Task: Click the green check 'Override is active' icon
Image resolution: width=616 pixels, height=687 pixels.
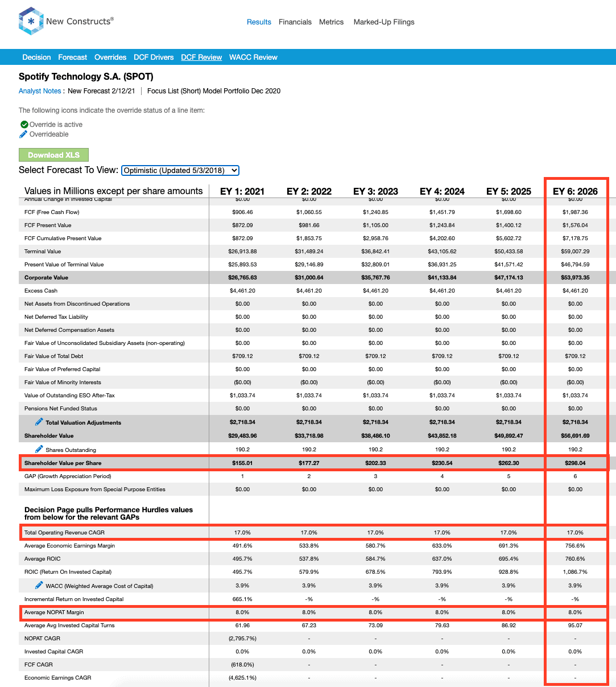Action: tap(24, 125)
